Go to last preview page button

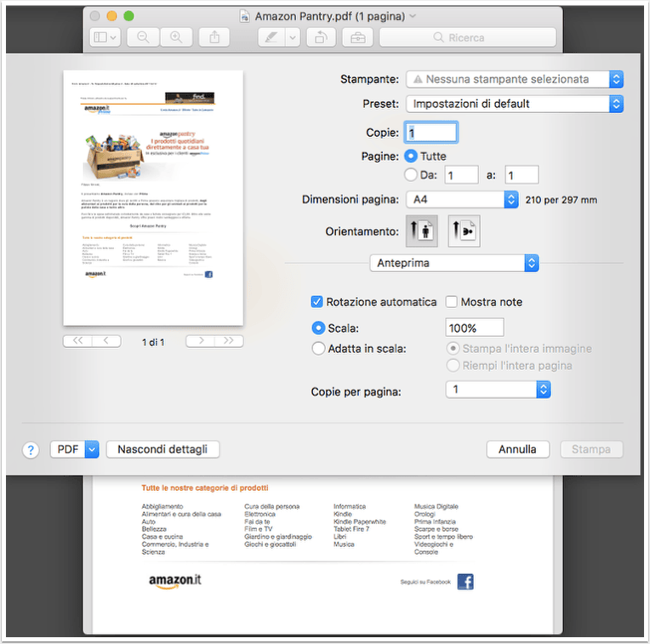pos(229,341)
